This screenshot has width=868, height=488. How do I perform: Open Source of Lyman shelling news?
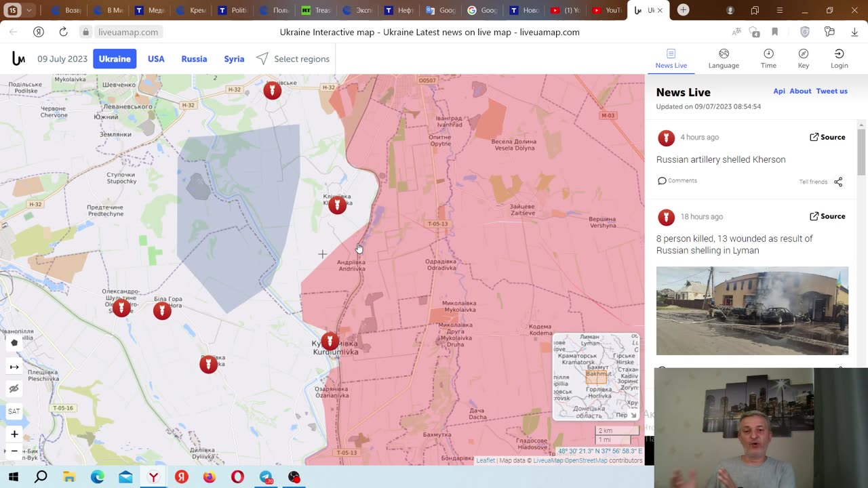[827, 216]
